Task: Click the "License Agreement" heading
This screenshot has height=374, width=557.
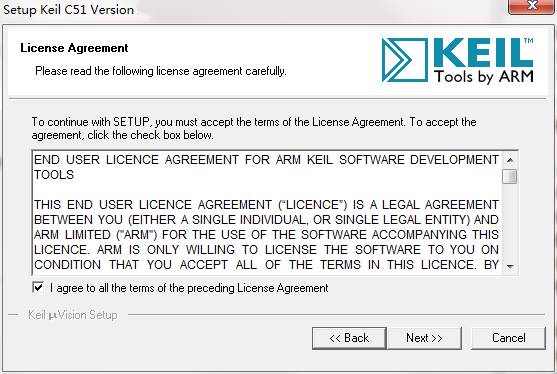Action: pyautogui.click(x=74, y=48)
